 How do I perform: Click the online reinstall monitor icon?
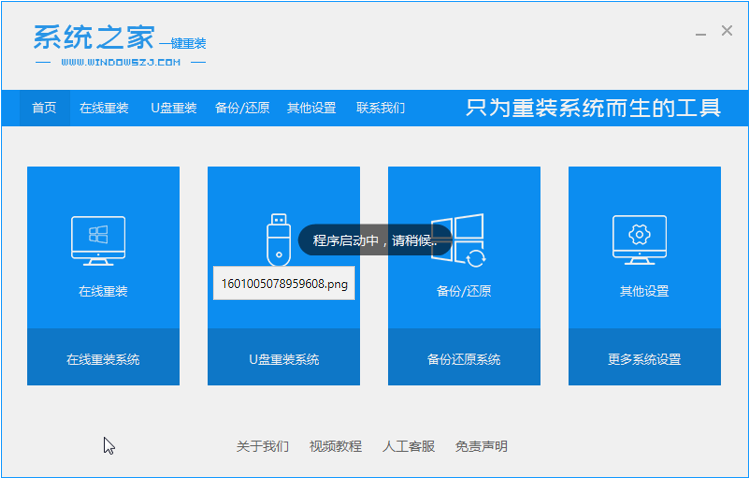tap(99, 240)
